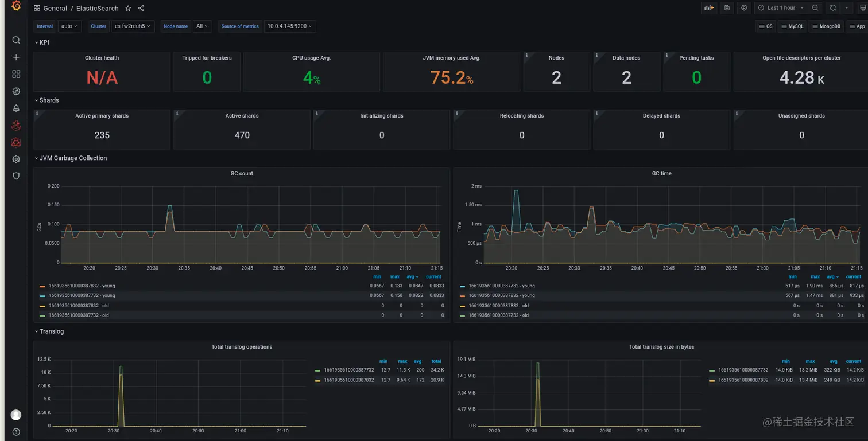Open Total translog size in bytes menu
The height and width of the screenshot is (441, 868).
661,347
